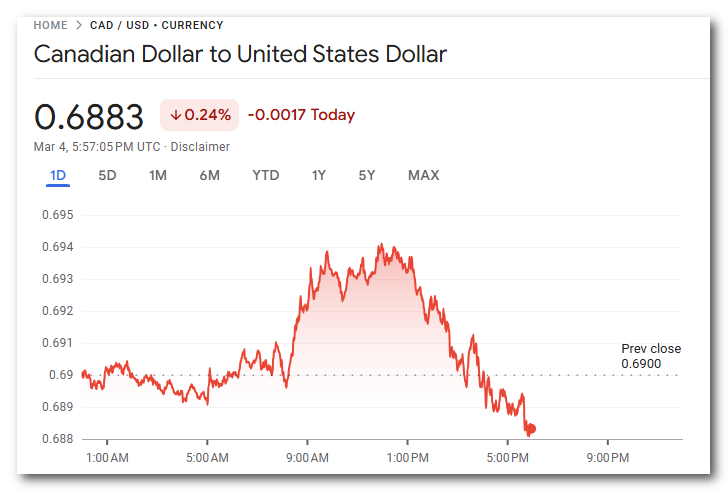Select the YTD range tab

coord(265,176)
